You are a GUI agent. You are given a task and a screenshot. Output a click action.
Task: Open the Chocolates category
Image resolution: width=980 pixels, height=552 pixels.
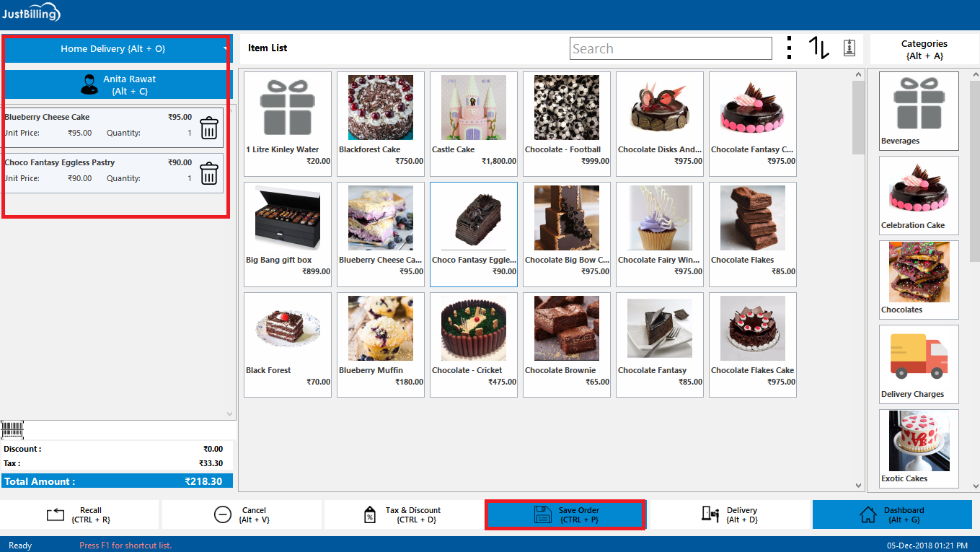click(919, 279)
